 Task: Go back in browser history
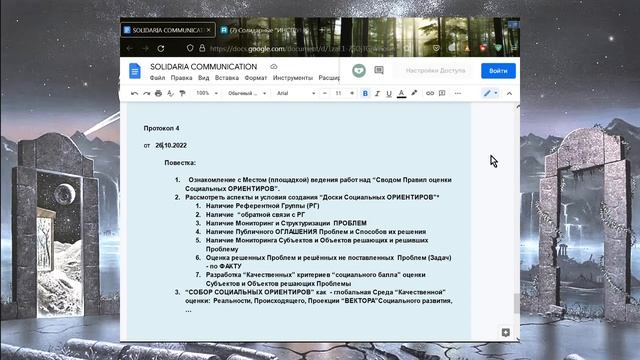pyautogui.click(x=129, y=49)
